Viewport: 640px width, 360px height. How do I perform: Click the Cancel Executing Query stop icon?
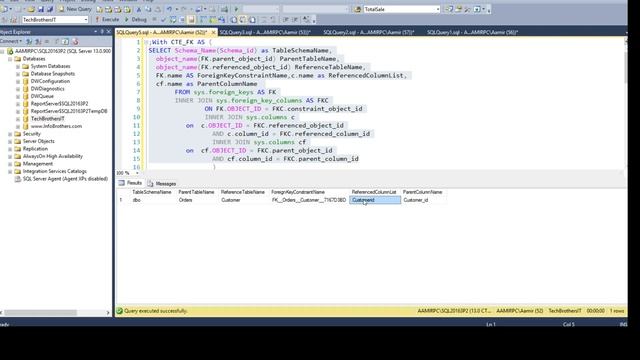[x=154, y=19]
